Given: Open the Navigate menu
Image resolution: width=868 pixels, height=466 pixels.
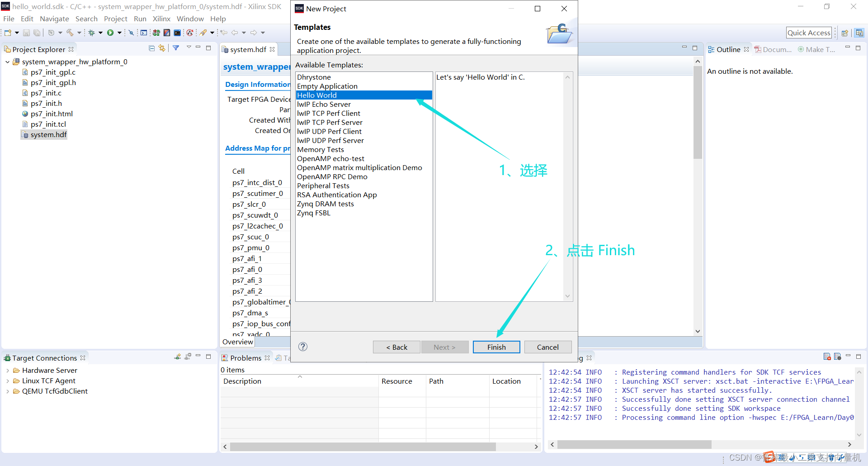Looking at the screenshot, I should [x=54, y=19].
